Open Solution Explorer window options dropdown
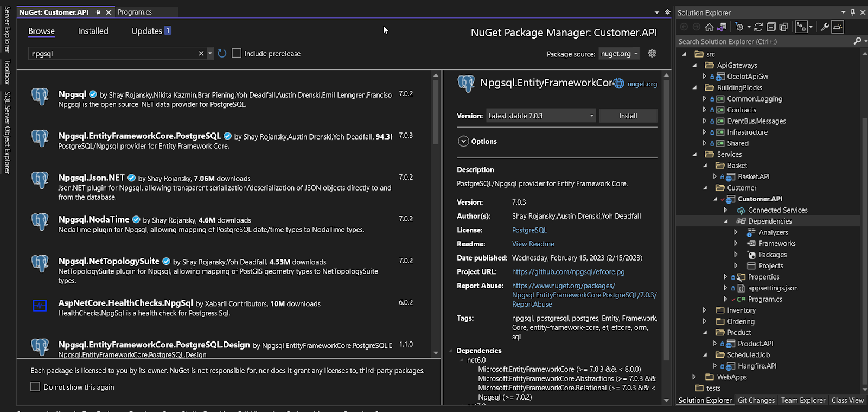This screenshot has width=868, height=412. (x=843, y=12)
